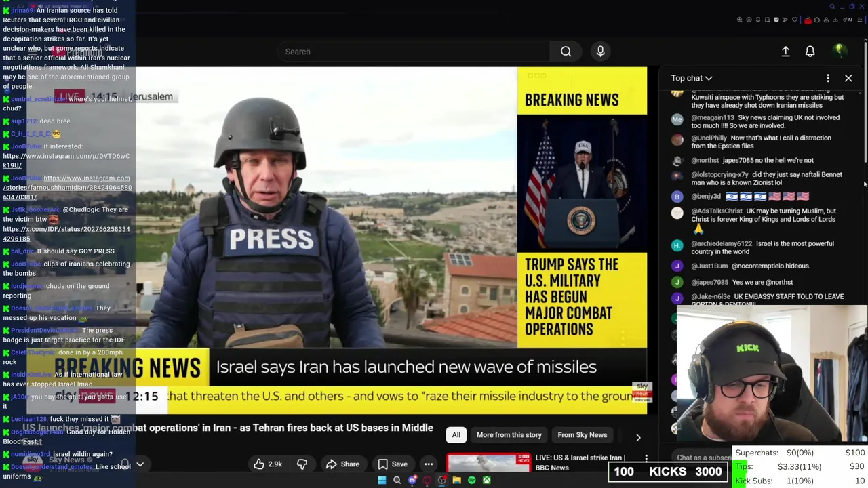This screenshot has height=488, width=868.
Task: Click the send/flow arrow toolbar icon
Action: (x=785, y=20)
